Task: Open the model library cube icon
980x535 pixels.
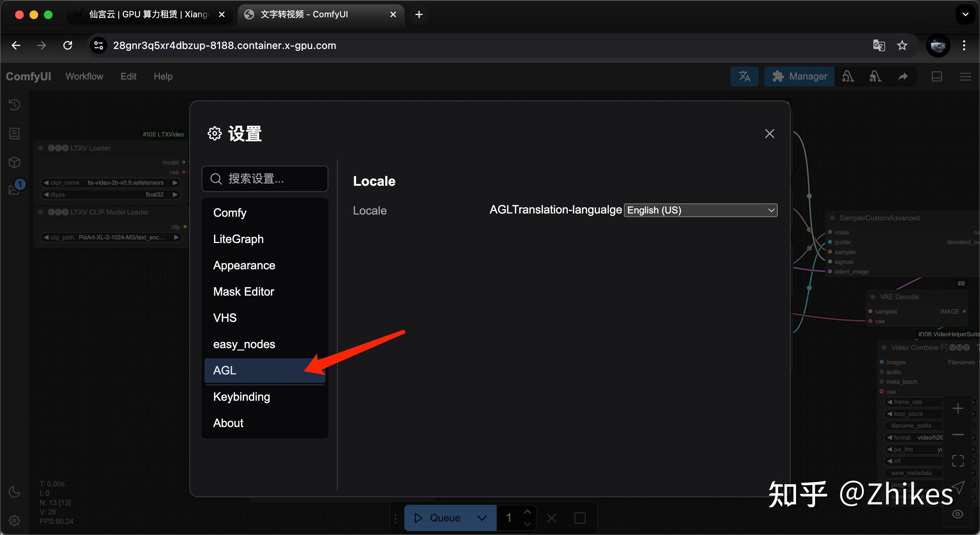Action: coord(14,162)
